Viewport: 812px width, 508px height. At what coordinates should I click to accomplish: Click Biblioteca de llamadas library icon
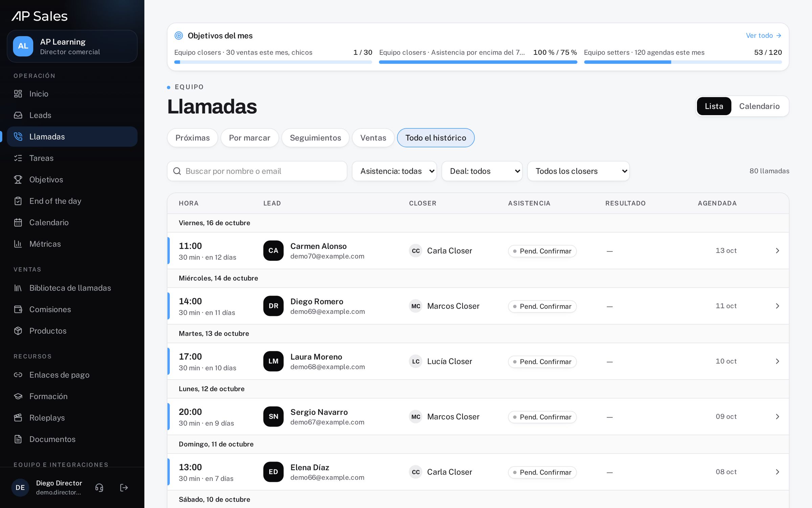[18, 288]
